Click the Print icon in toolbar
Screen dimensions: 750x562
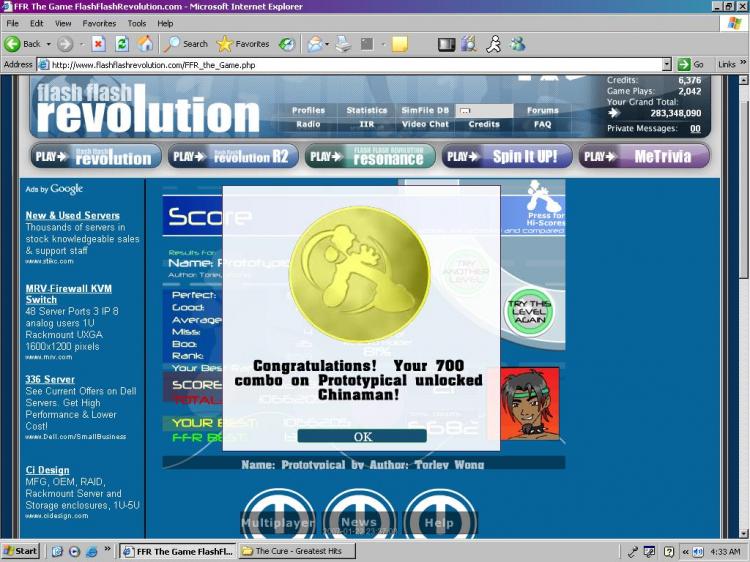click(343, 44)
